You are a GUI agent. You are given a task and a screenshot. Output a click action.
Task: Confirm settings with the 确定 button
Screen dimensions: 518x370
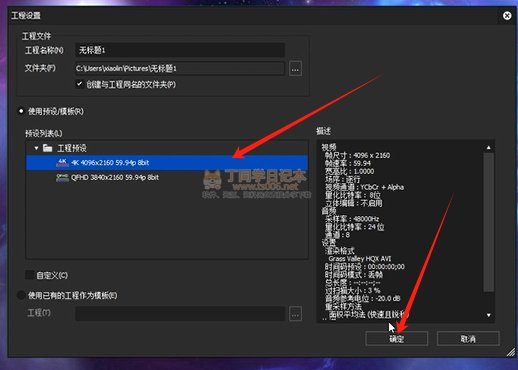(397, 339)
